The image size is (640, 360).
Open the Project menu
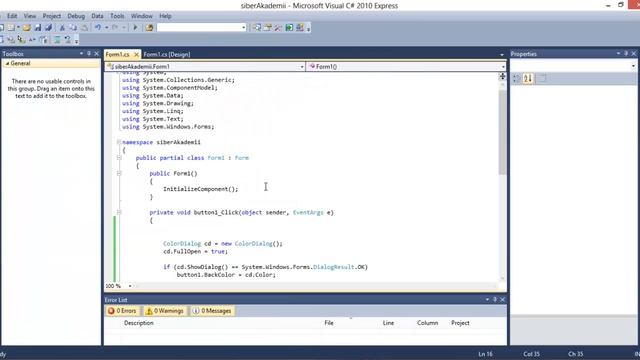point(52,16)
